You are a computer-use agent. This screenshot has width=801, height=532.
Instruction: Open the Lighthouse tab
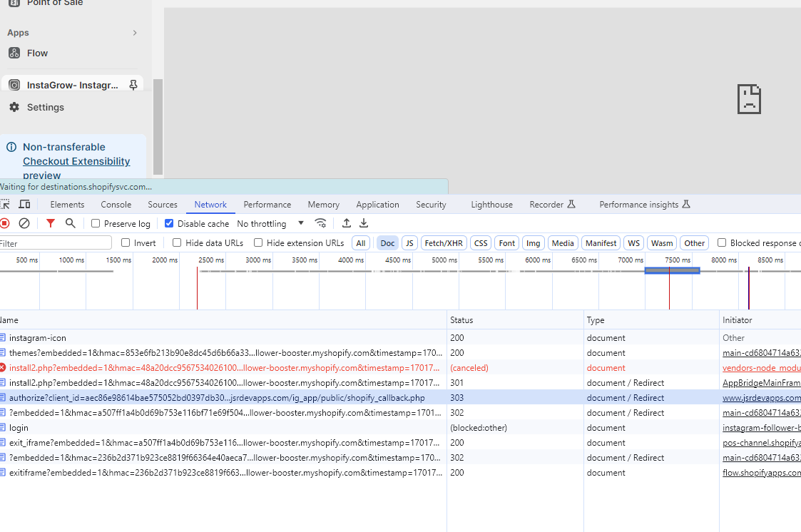[491, 204]
